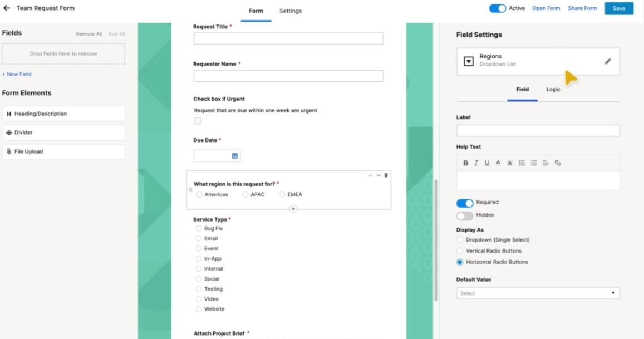
Task: Select Event service type
Action: 198,249
